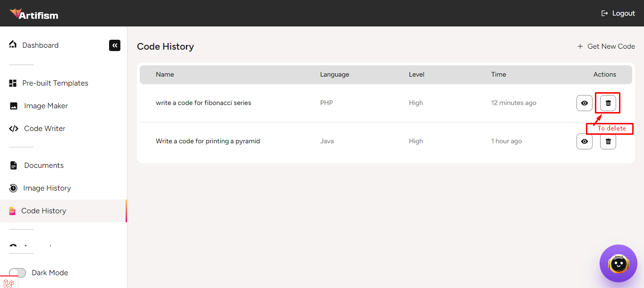The image size is (644, 288).
Task: Select the Code History sidebar item
Action: [43, 211]
